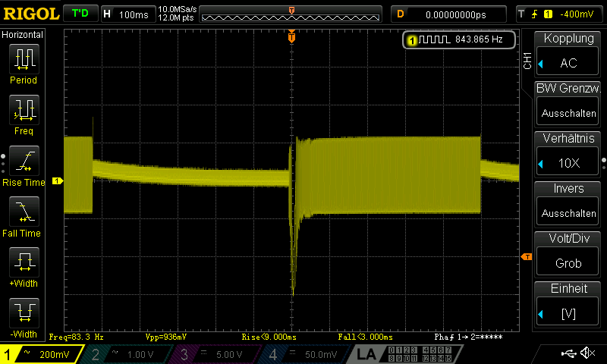Select the CH1 vertical tab
Viewport: 607px width, 364px height.
tap(527, 61)
